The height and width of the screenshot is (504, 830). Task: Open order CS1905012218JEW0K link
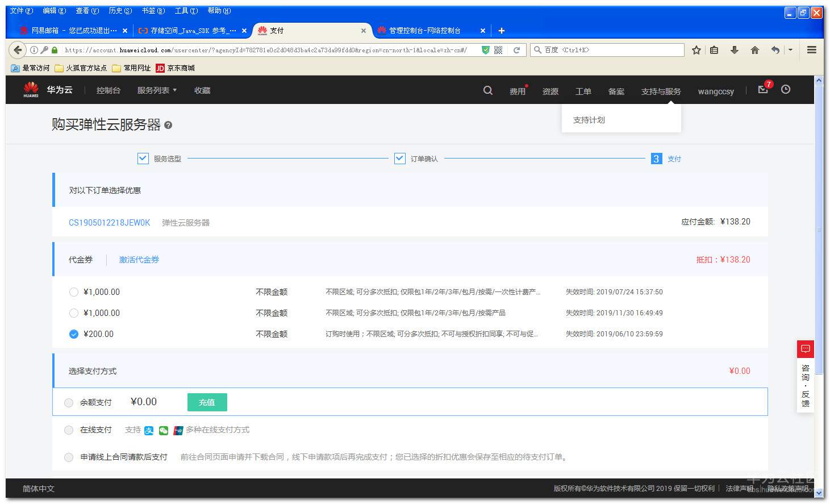[x=110, y=223]
